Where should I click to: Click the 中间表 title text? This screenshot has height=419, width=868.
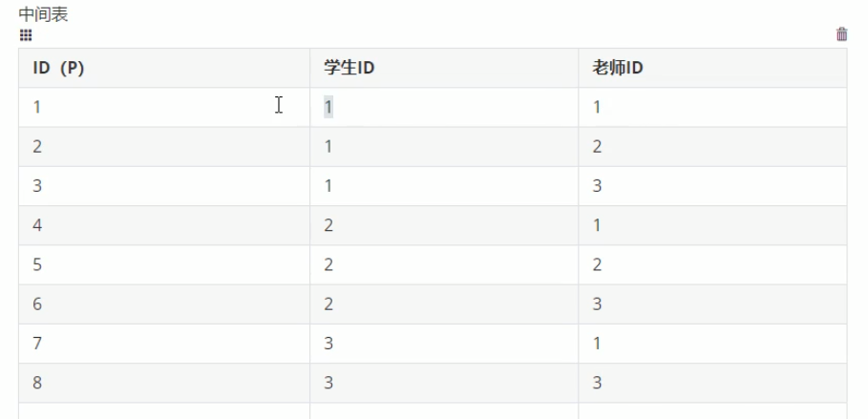44,14
